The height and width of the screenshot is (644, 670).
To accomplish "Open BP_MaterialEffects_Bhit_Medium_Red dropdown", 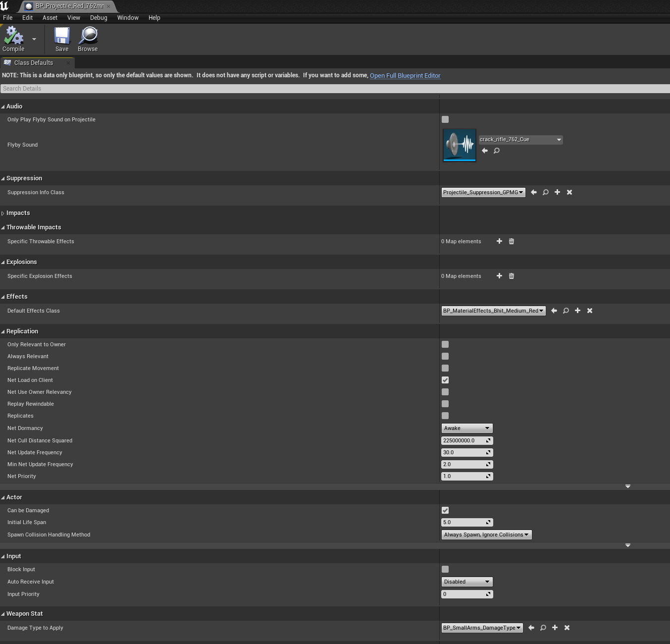I will (x=494, y=311).
